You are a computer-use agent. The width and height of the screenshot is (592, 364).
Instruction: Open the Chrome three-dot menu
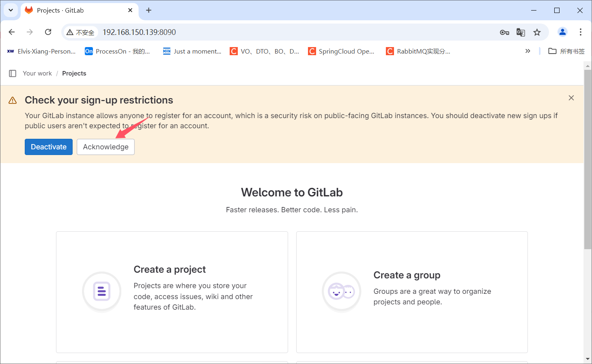pos(581,32)
